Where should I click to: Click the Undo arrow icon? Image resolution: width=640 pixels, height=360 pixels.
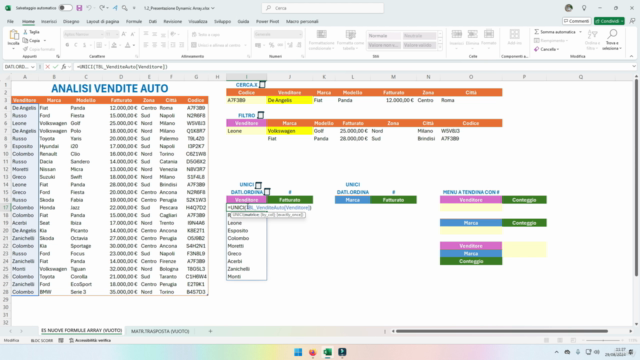point(89,8)
